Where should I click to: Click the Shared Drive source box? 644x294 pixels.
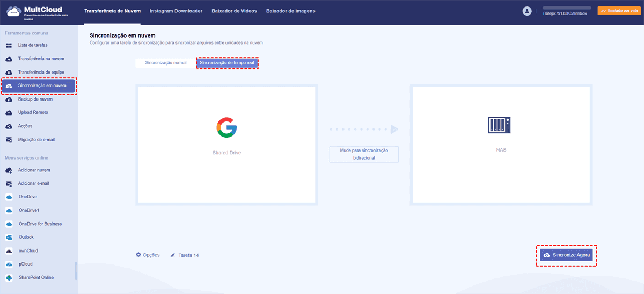(x=227, y=145)
